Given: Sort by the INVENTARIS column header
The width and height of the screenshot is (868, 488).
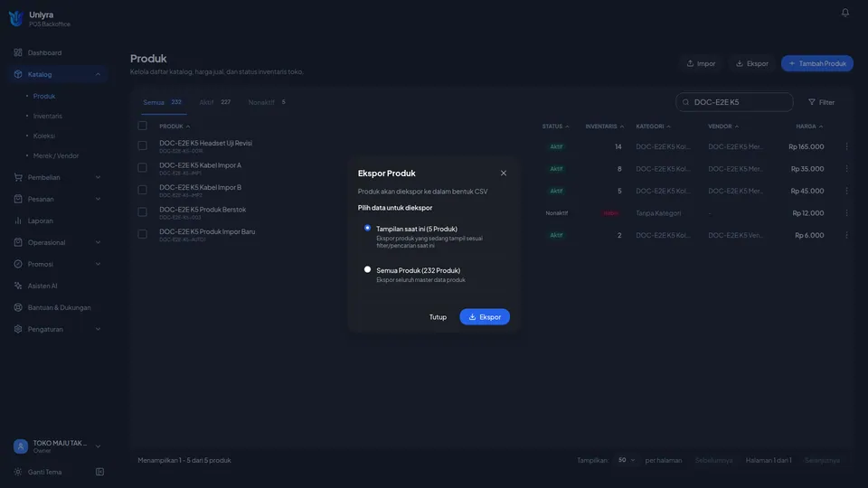Looking at the screenshot, I should [x=605, y=127].
